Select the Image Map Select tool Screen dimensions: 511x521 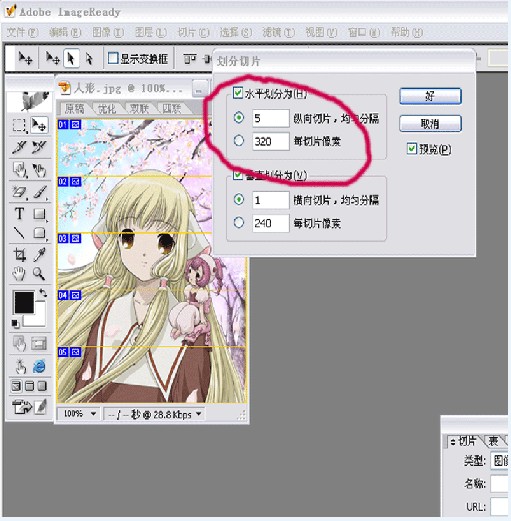click(x=39, y=170)
